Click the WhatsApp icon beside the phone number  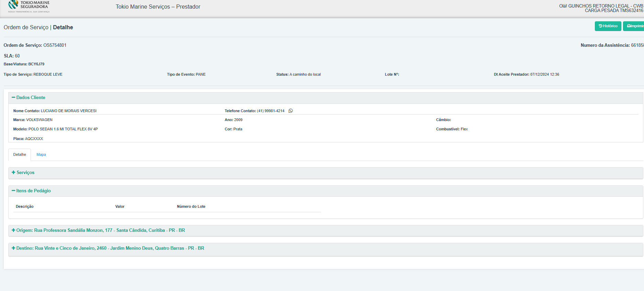pyautogui.click(x=291, y=111)
